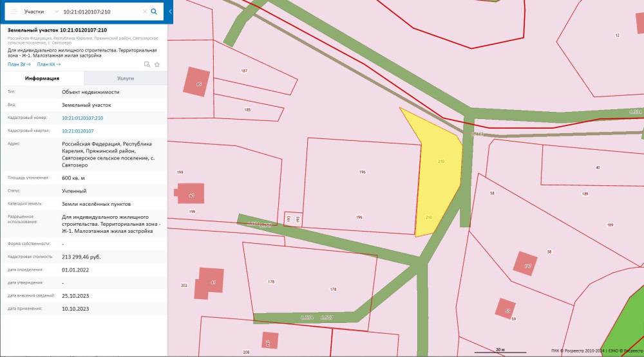Switch to the Информация tab
Viewport: 644px width, 357px height.
coord(42,78)
